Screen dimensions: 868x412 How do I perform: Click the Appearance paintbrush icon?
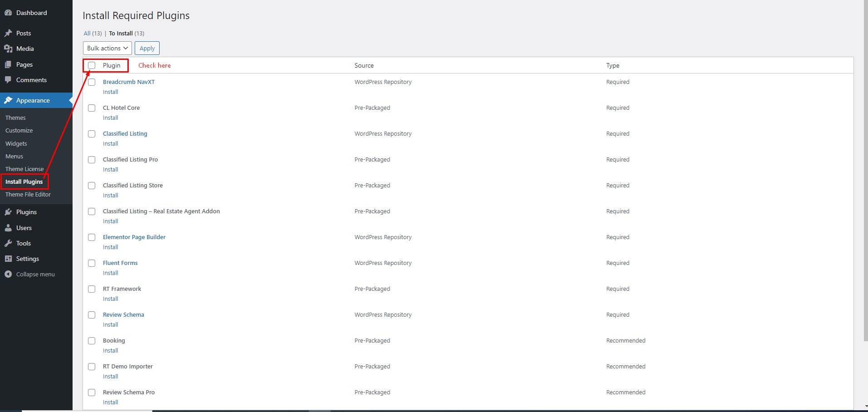[8, 100]
